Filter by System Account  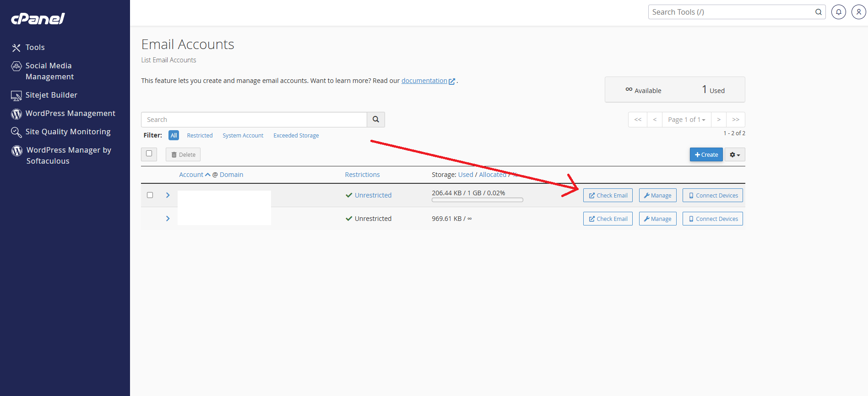tap(243, 135)
